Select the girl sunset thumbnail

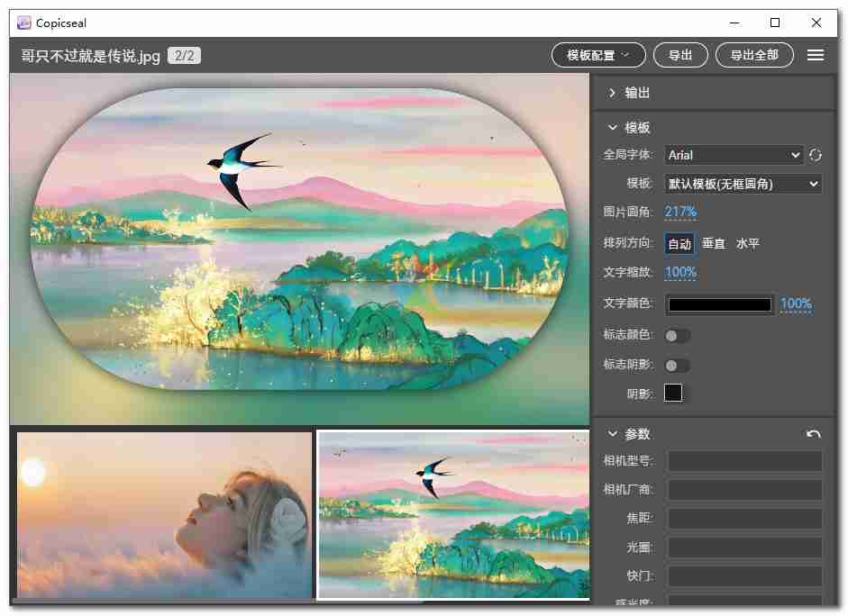[x=164, y=514]
